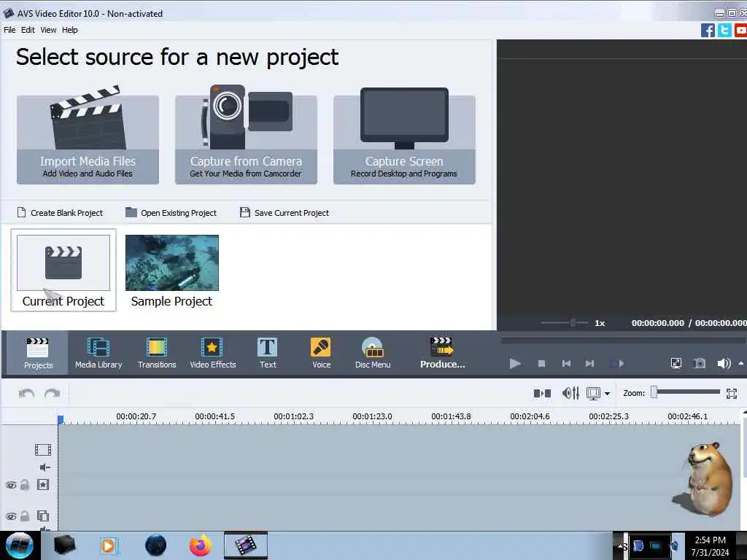Select the Current Project thumbnail
The image size is (747, 560).
[x=63, y=270]
